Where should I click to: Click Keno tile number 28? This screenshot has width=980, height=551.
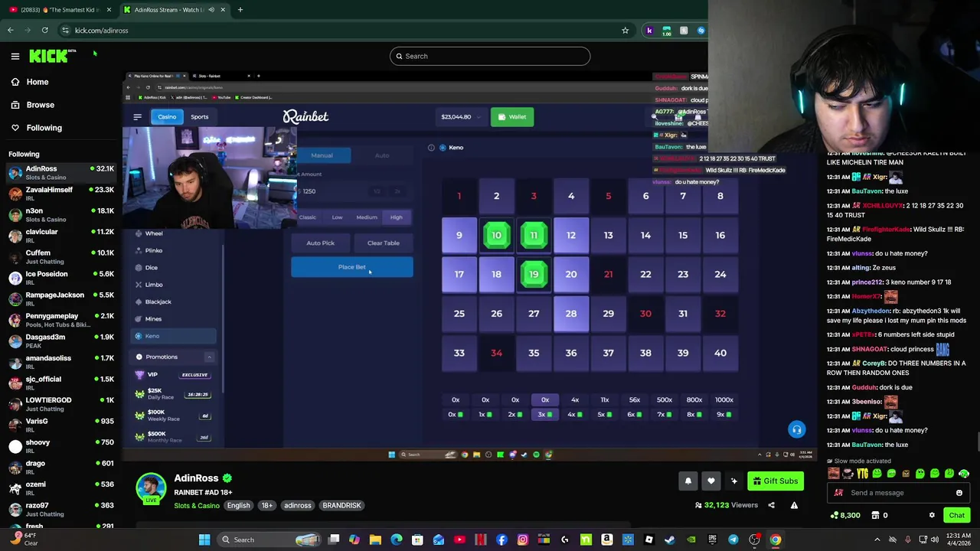(x=571, y=314)
